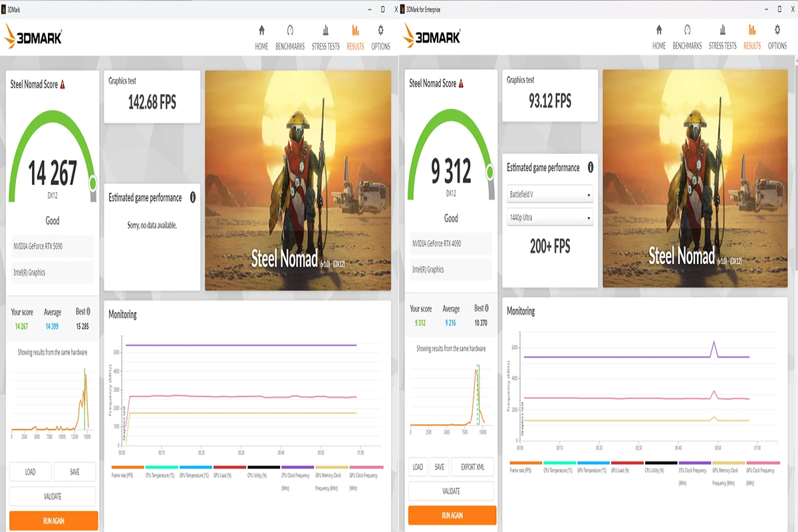Click LOAD in the RTX 5090 results window
Image resolution: width=798 pixels, height=532 pixels.
[30, 472]
